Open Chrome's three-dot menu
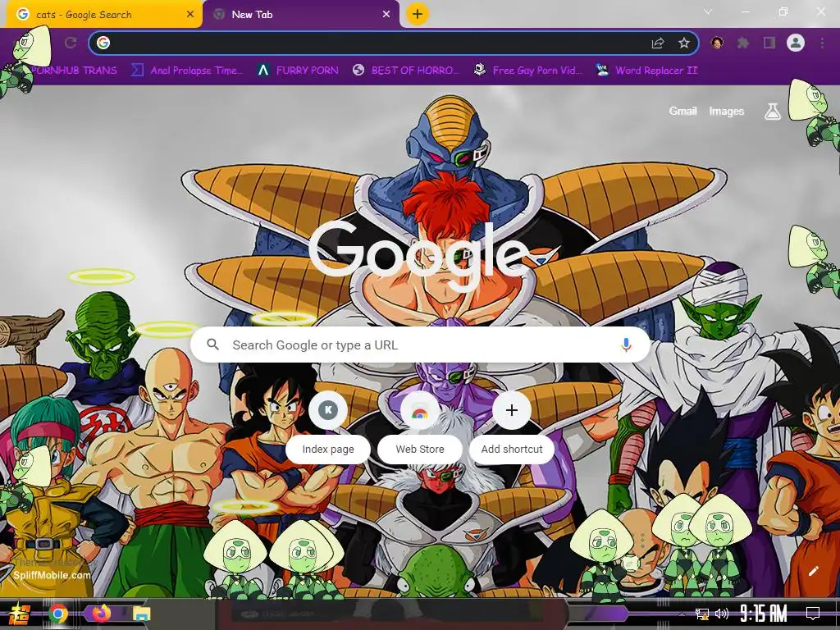Viewport: 840px width, 630px height. tap(822, 43)
